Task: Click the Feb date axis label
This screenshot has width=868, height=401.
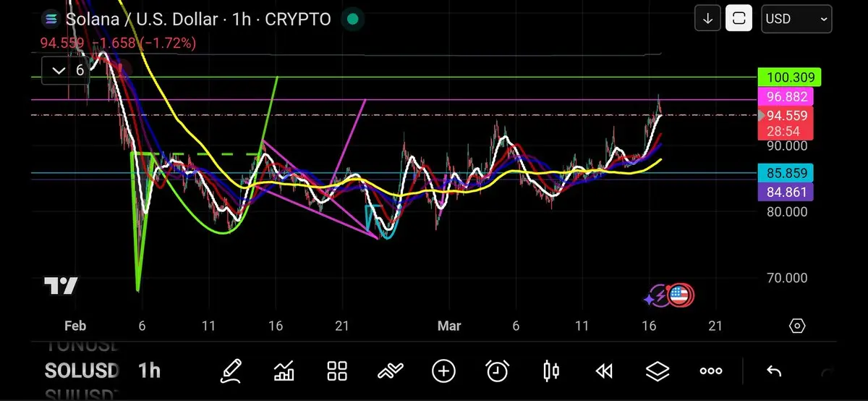Action: point(75,326)
